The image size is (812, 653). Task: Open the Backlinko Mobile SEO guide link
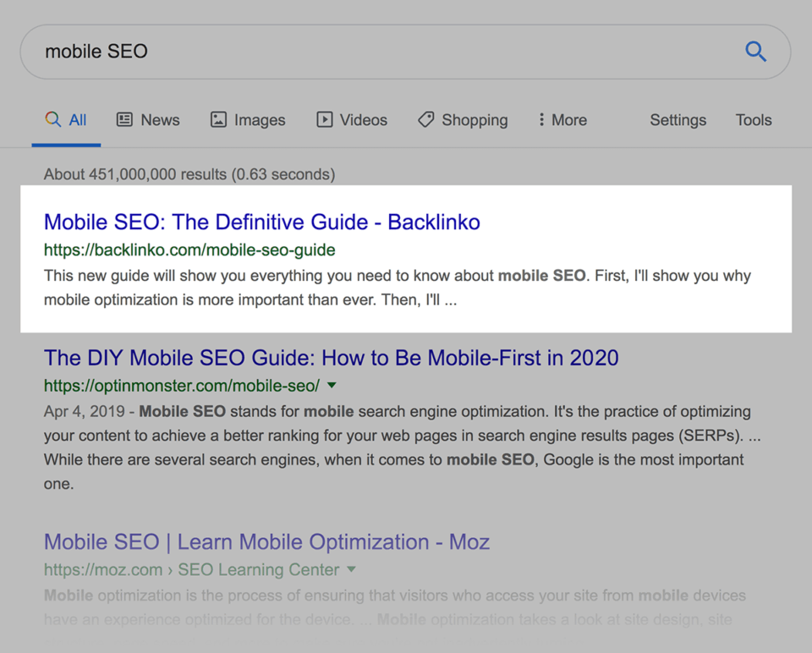point(261,222)
